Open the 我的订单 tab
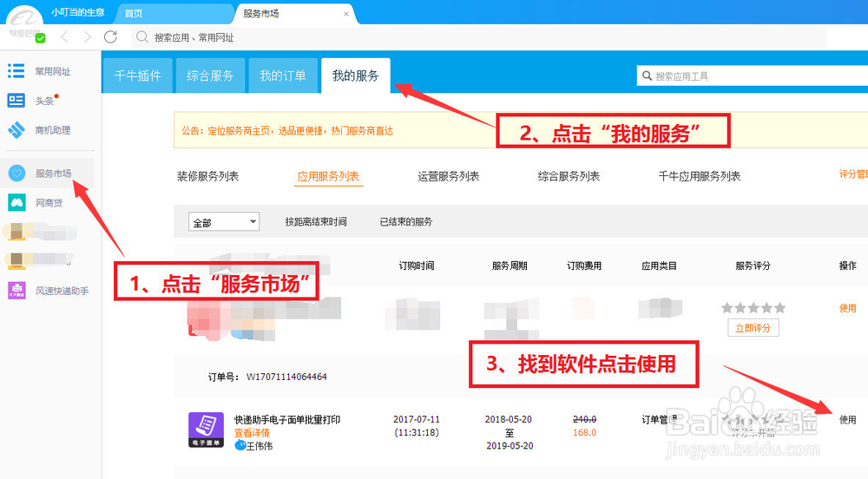 pyautogui.click(x=283, y=75)
